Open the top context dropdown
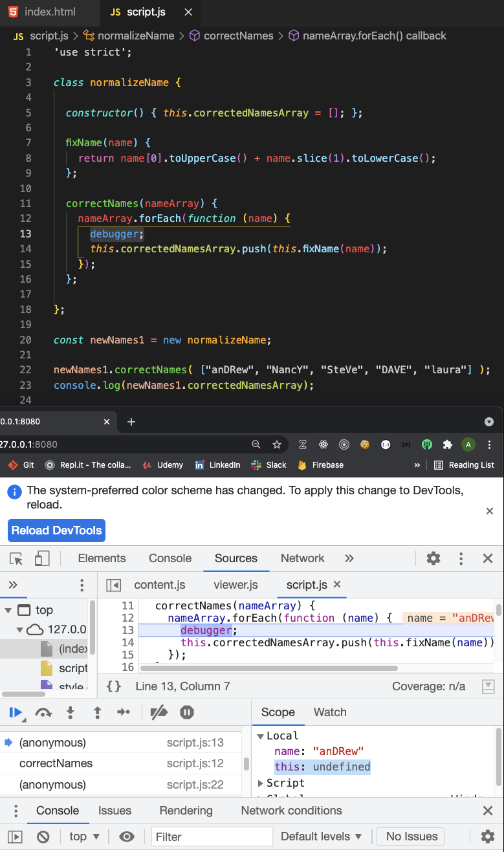This screenshot has height=852, width=504. point(85,836)
